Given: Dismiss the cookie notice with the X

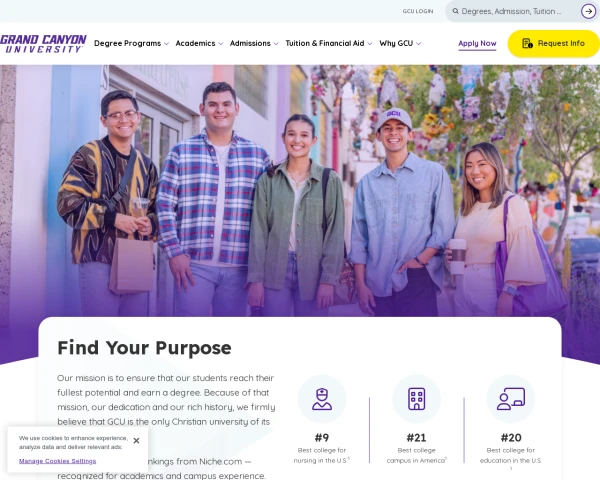Looking at the screenshot, I should coord(136,441).
